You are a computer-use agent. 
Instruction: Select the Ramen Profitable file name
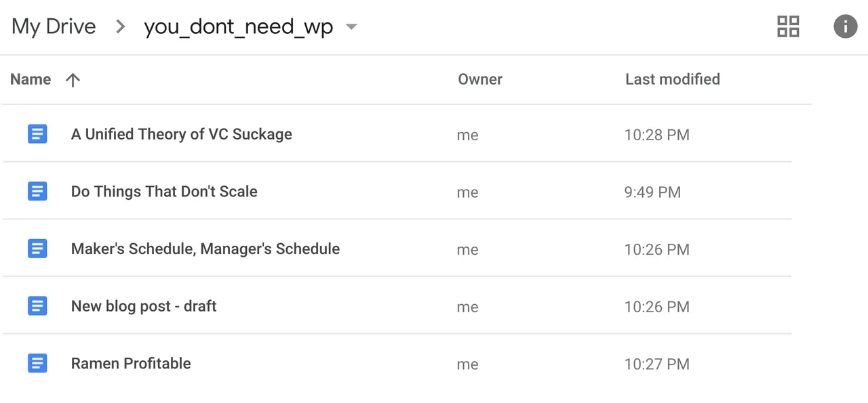[131, 363]
